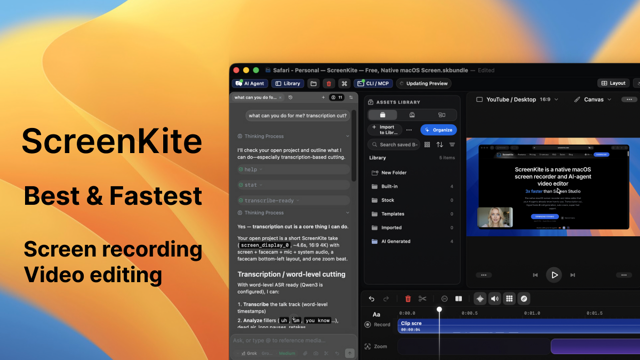The height and width of the screenshot is (360, 640).
Task: Open the Canvas dropdown
Action: coord(593,100)
